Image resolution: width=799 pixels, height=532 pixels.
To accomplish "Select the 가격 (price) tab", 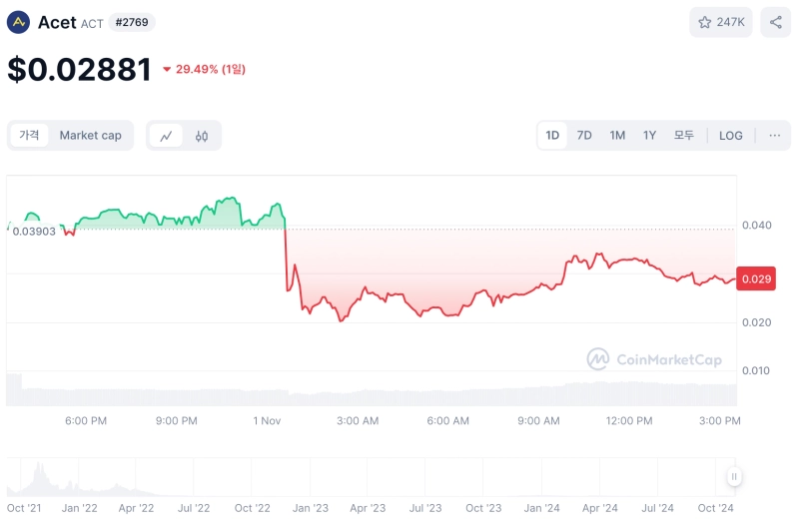I will tap(29, 136).
